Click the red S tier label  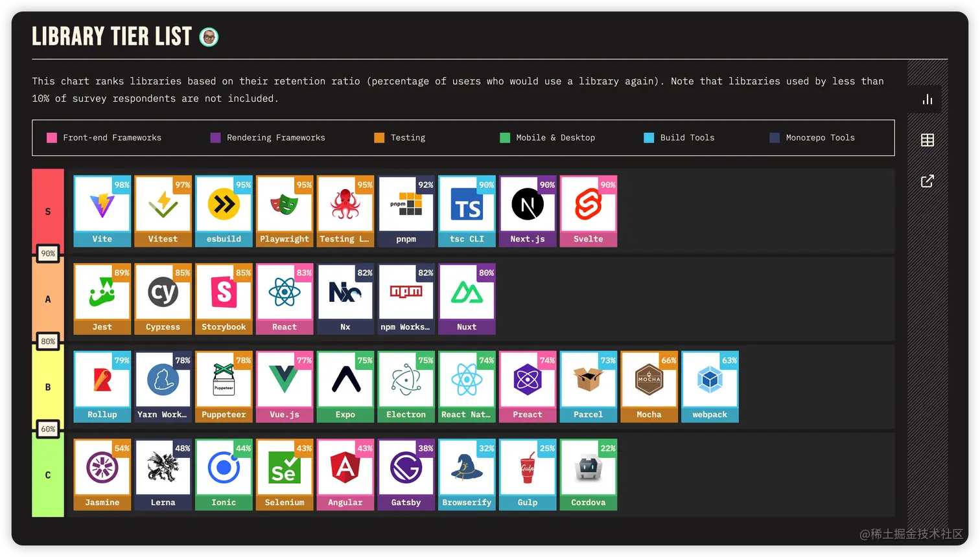point(48,211)
